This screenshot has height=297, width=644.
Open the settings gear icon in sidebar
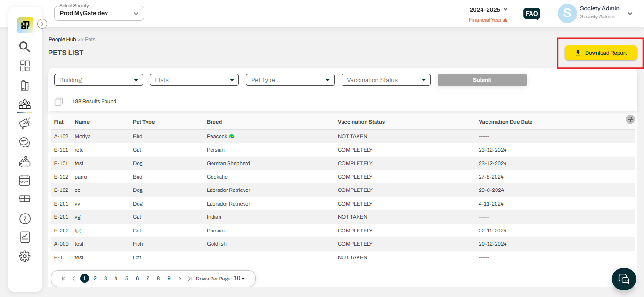pyautogui.click(x=24, y=256)
